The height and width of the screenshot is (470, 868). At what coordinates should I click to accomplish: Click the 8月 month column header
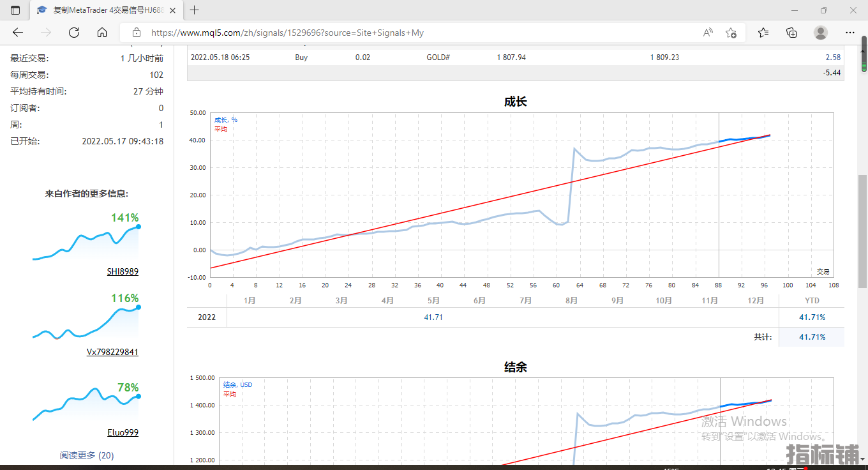pyautogui.click(x=571, y=301)
